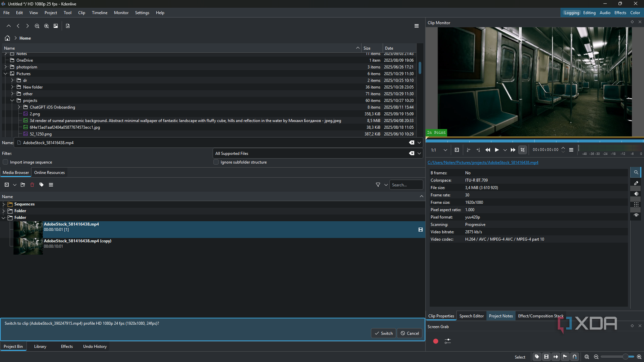Image resolution: width=644 pixels, height=362 pixels.
Task: Cancel the profile switch prompt
Action: coord(410,333)
